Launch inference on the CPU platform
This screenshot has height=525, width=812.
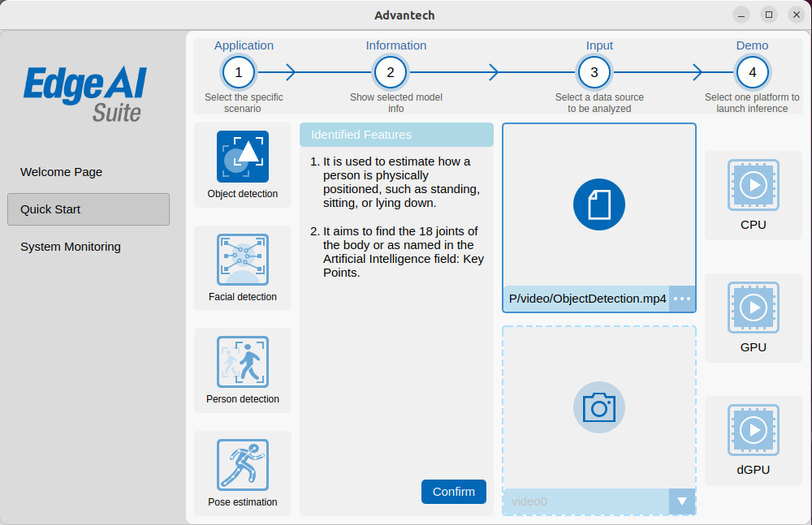(753, 186)
